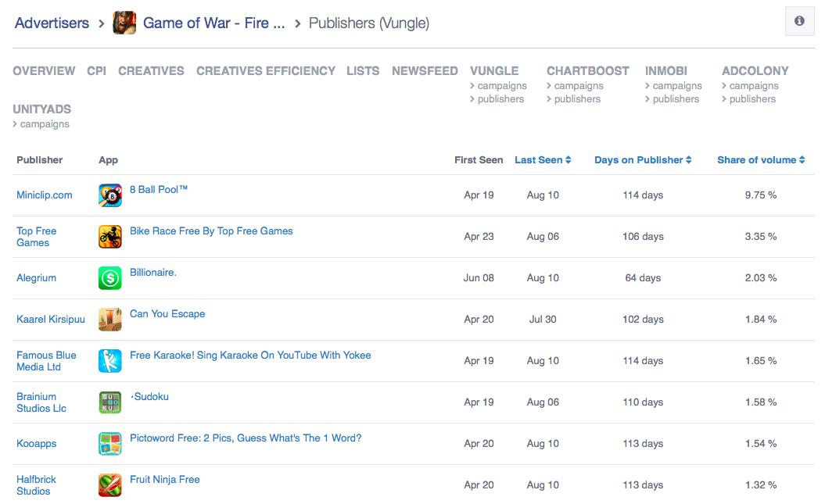825x504 pixels.
Task: Open the Alegrium publisher link
Action: click(36, 278)
